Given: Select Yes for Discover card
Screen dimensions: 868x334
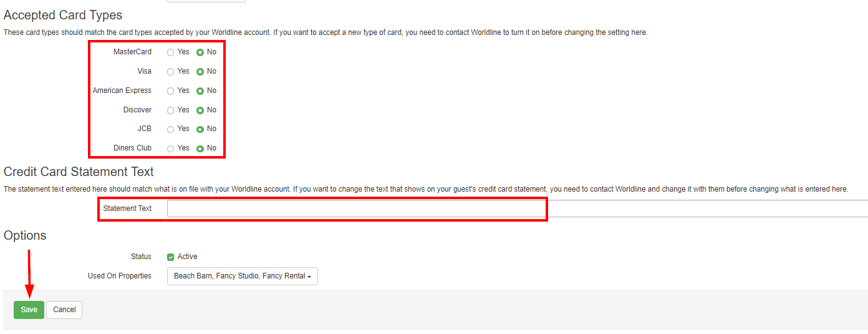Looking at the screenshot, I should [x=170, y=111].
